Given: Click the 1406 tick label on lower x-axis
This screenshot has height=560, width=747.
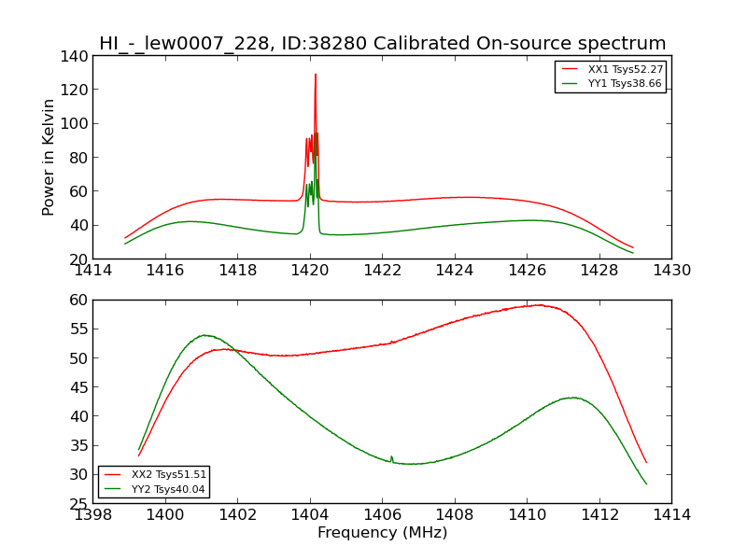Looking at the screenshot, I should [x=383, y=515].
